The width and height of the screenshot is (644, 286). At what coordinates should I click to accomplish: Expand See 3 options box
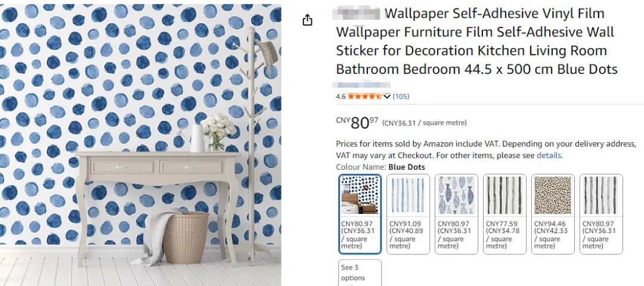[x=360, y=273]
